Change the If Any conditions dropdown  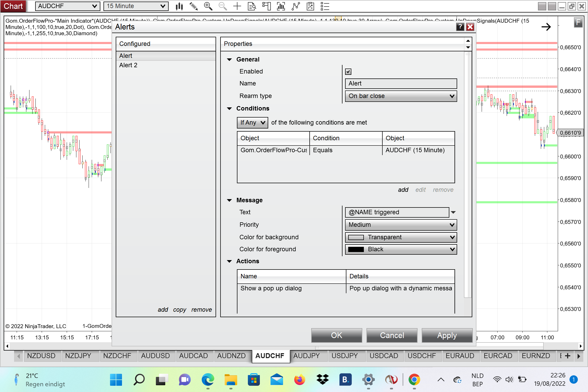[252, 123]
